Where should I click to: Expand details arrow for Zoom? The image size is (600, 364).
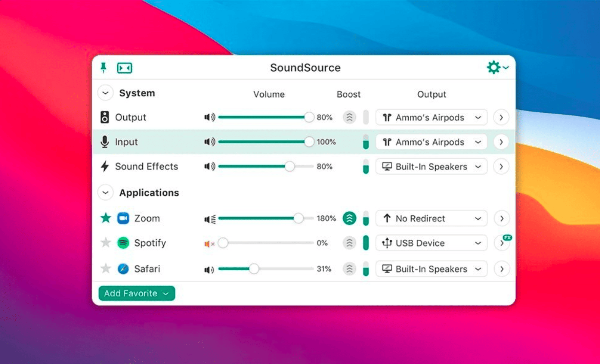coord(501,218)
